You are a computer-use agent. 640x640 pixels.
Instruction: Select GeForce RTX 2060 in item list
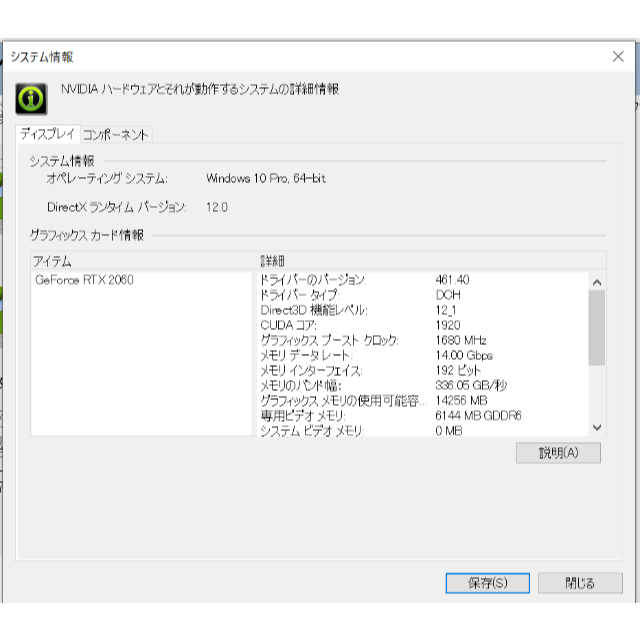[84, 280]
